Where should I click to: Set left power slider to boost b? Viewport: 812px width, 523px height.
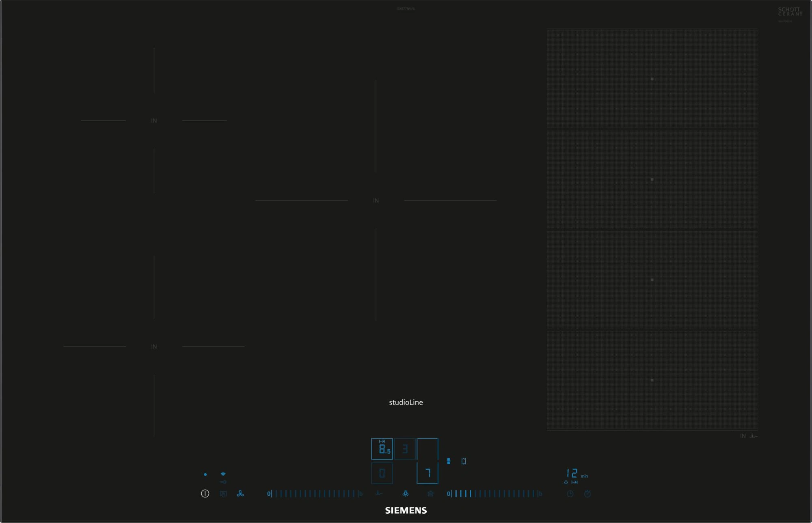point(361,494)
